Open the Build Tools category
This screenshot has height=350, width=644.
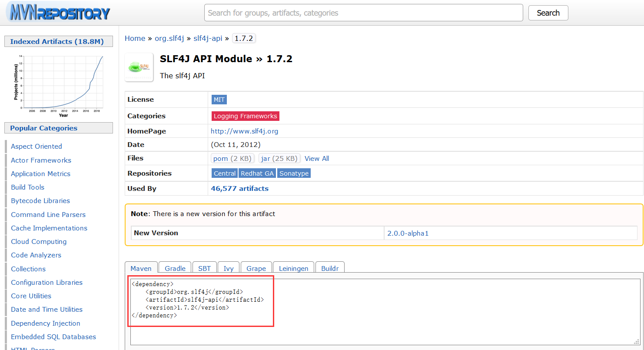click(27, 187)
